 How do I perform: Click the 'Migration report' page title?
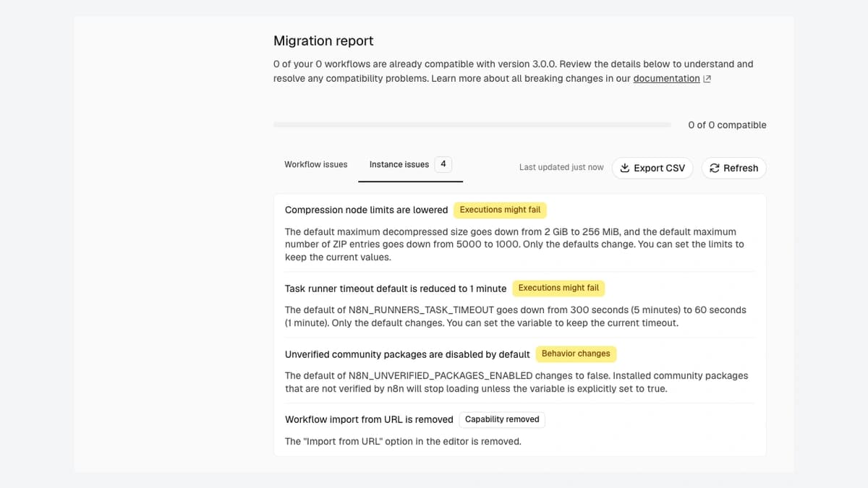click(x=323, y=40)
